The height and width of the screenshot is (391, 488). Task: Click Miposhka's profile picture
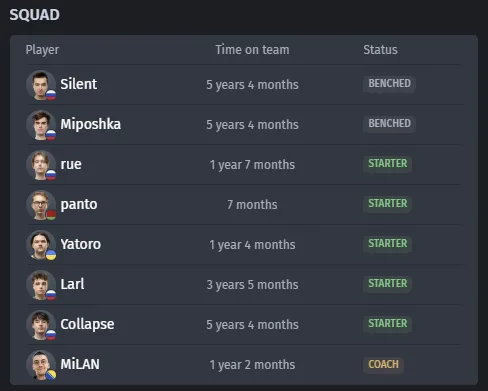click(41, 125)
